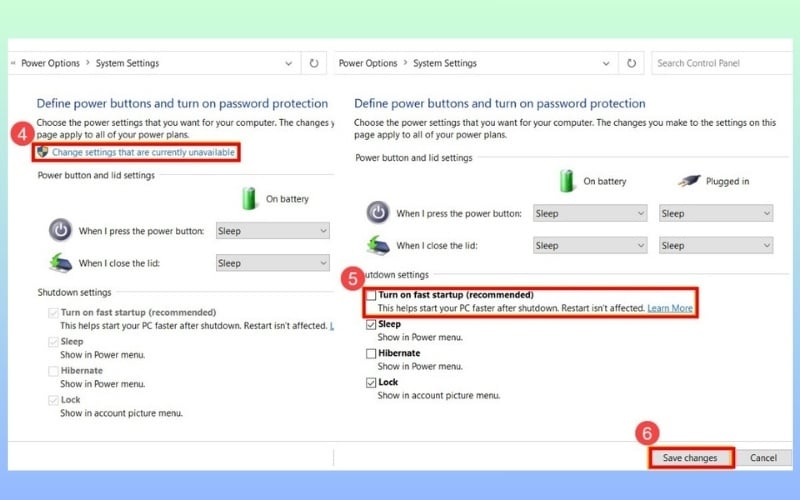Click in the Search Control Panel field
Image resolution: width=800 pixels, height=500 pixels.
pyautogui.click(x=718, y=63)
